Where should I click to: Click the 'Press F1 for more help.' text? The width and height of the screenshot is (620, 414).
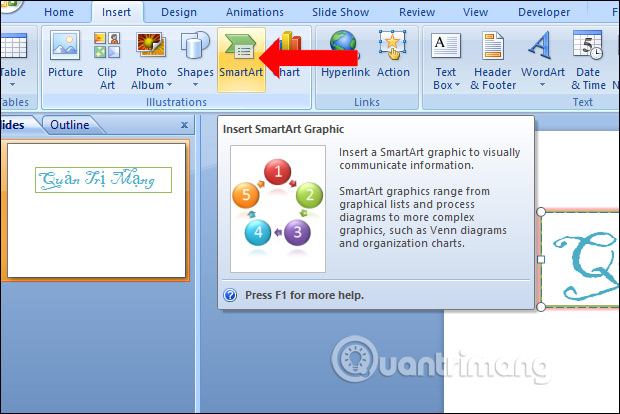tap(304, 295)
